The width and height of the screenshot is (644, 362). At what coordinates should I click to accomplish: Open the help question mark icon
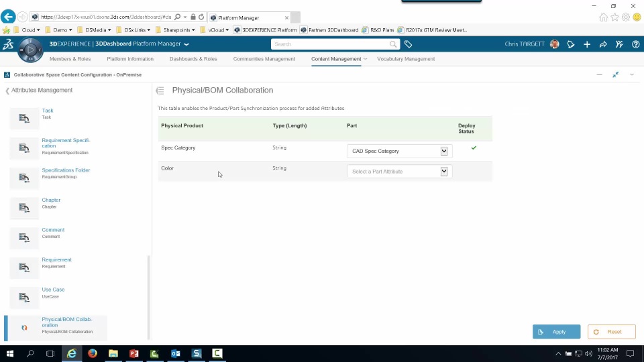tap(635, 44)
